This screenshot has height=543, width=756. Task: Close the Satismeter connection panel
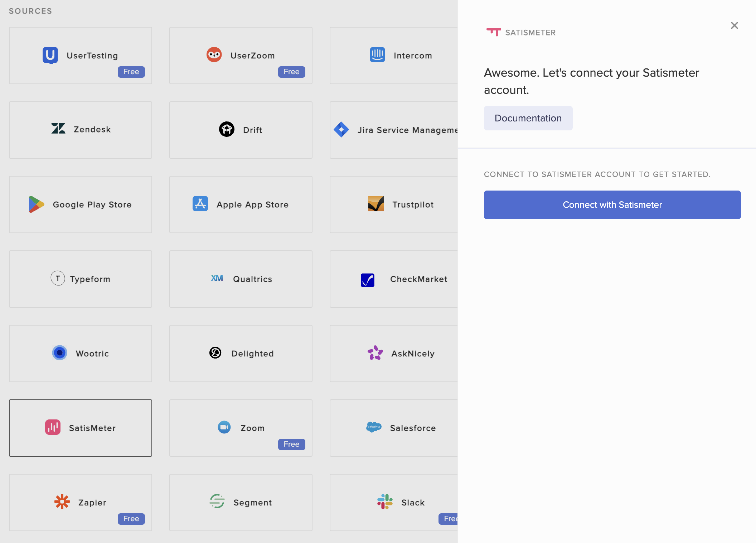[x=734, y=25]
